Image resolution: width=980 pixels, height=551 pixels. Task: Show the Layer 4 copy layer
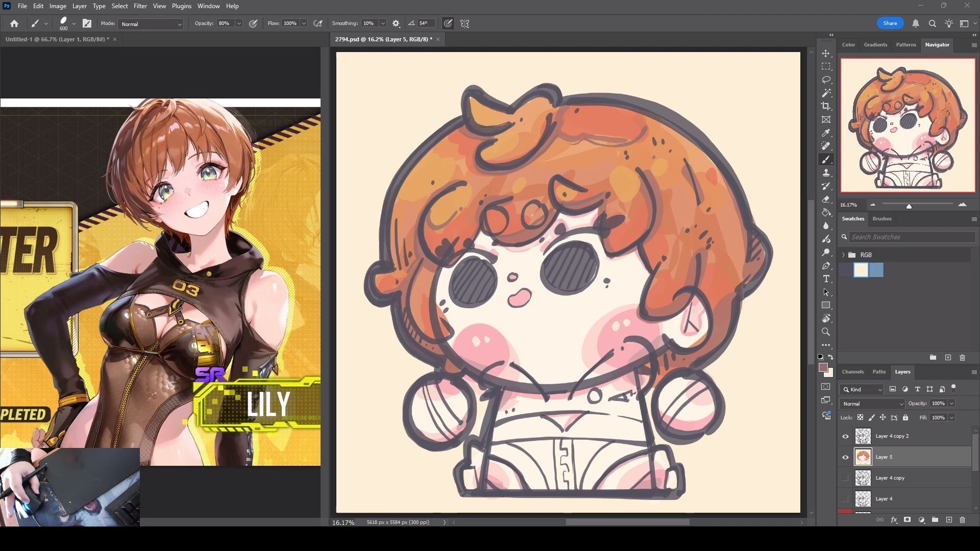tap(845, 478)
